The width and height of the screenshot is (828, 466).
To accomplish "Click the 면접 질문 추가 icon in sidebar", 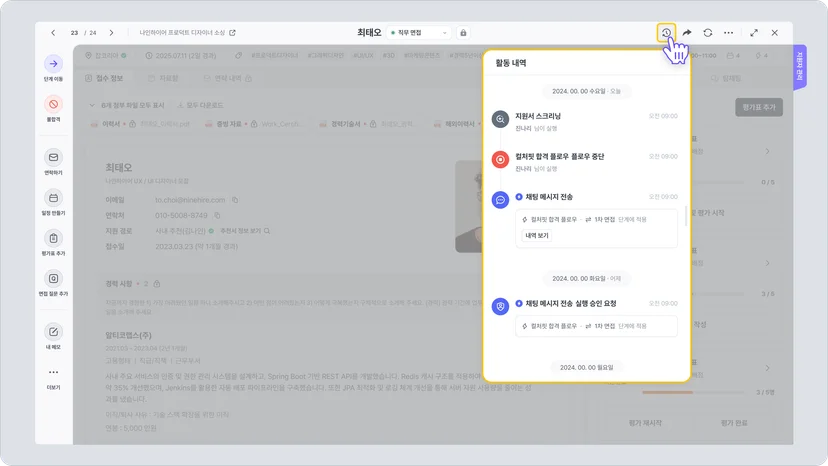I will (53, 278).
